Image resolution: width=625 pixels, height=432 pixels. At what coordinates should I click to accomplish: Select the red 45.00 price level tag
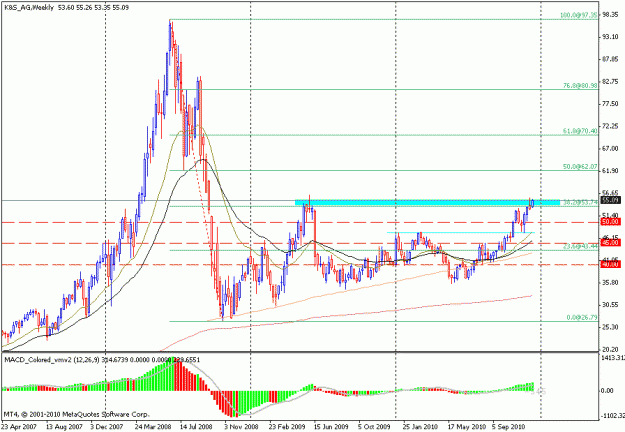click(611, 242)
